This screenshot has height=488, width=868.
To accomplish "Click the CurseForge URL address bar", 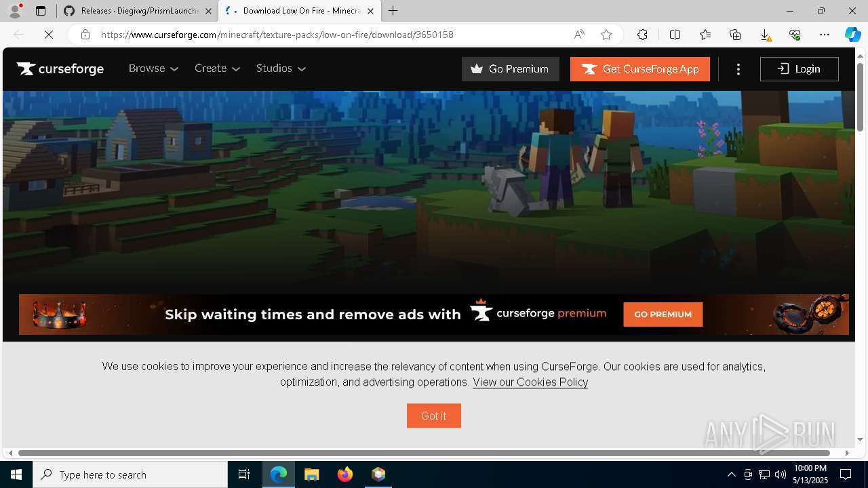I will click(277, 35).
